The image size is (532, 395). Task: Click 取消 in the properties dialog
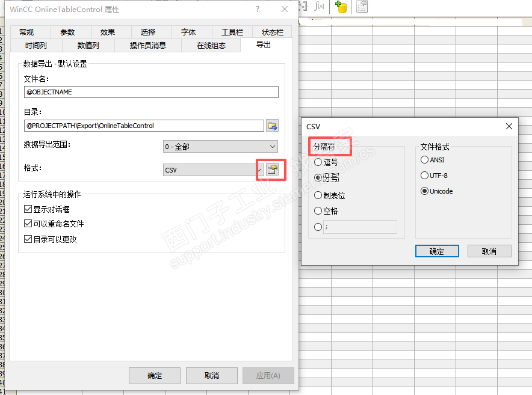(212, 376)
